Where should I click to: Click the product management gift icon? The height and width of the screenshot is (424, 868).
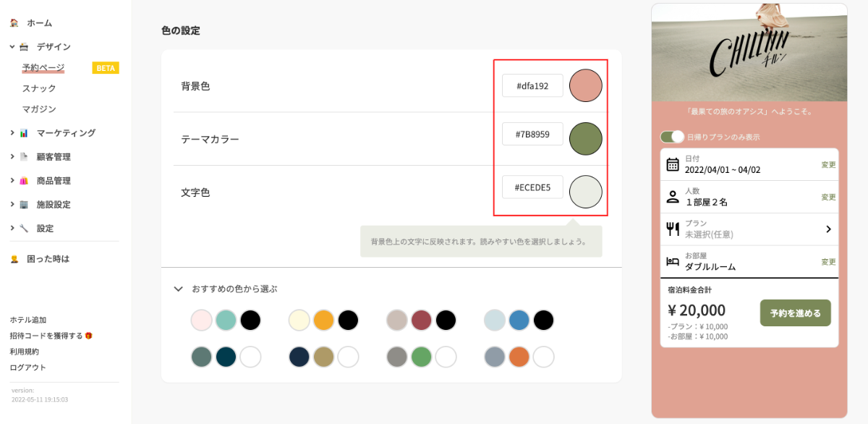pos(24,181)
